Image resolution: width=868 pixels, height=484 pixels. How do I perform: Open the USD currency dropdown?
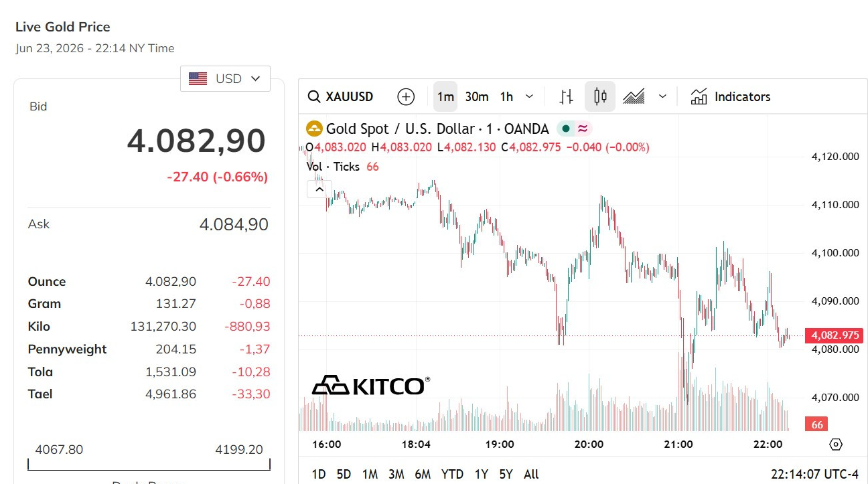pyautogui.click(x=226, y=78)
